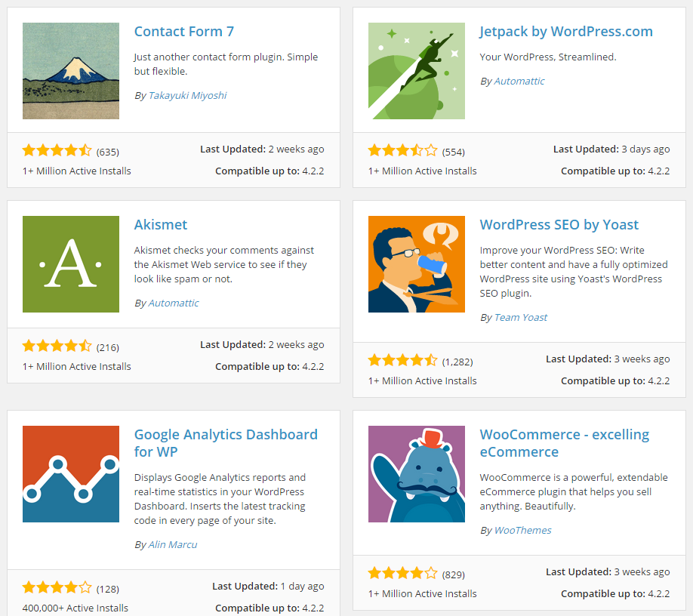Click Contact Form 7 'Last Updated: 2 weeks ago'
Viewport: 693px width, 616px height.
(x=262, y=149)
